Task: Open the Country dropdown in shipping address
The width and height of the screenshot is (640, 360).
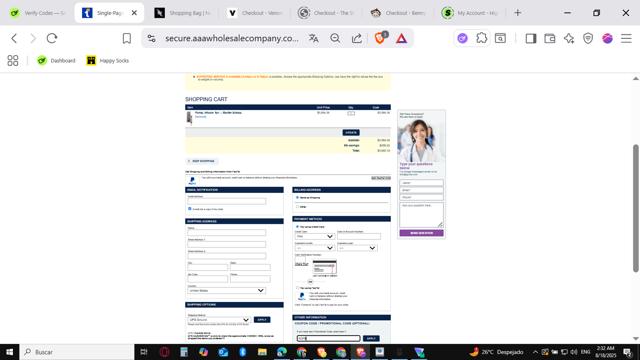Action: coord(227,290)
